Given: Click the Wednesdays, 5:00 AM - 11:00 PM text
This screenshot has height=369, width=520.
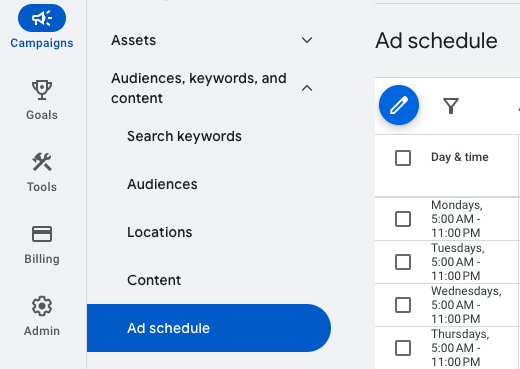Looking at the screenshot, I should point(466,305).
